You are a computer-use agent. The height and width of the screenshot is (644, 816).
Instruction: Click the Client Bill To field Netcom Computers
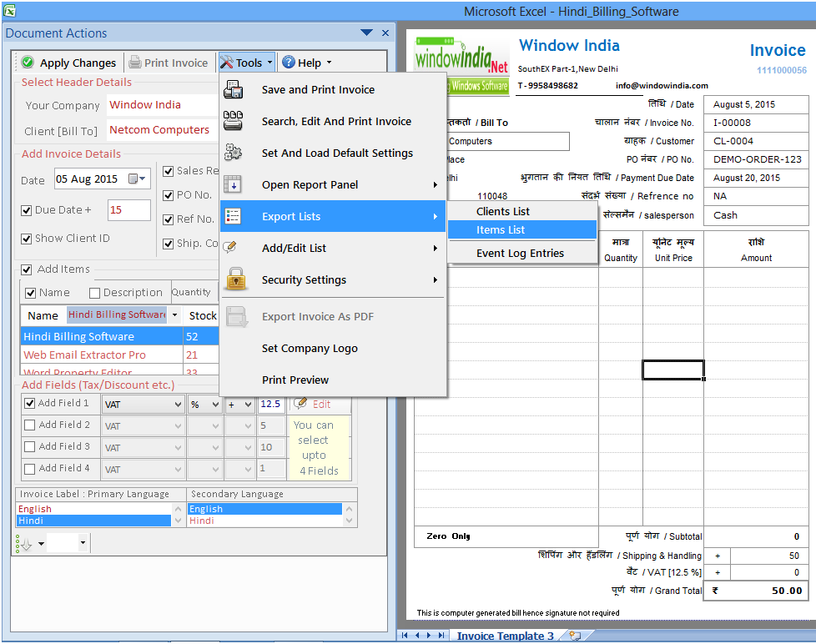(x=163, y=129)
